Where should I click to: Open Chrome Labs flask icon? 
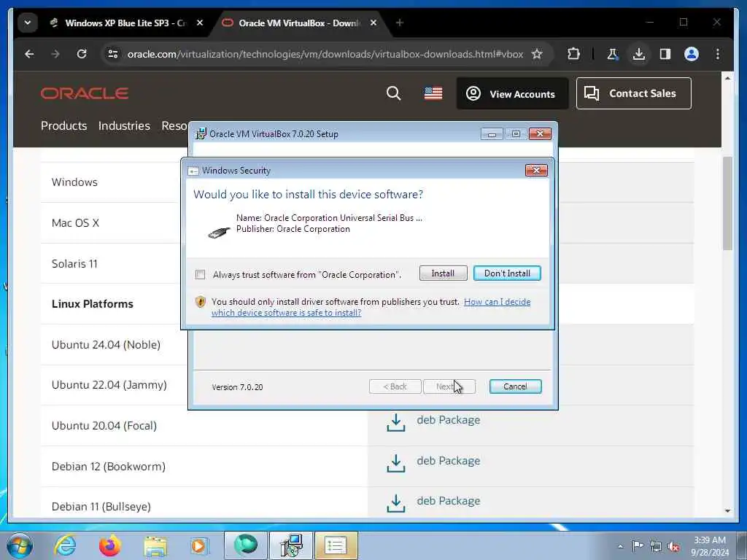[x=613, y=54]
